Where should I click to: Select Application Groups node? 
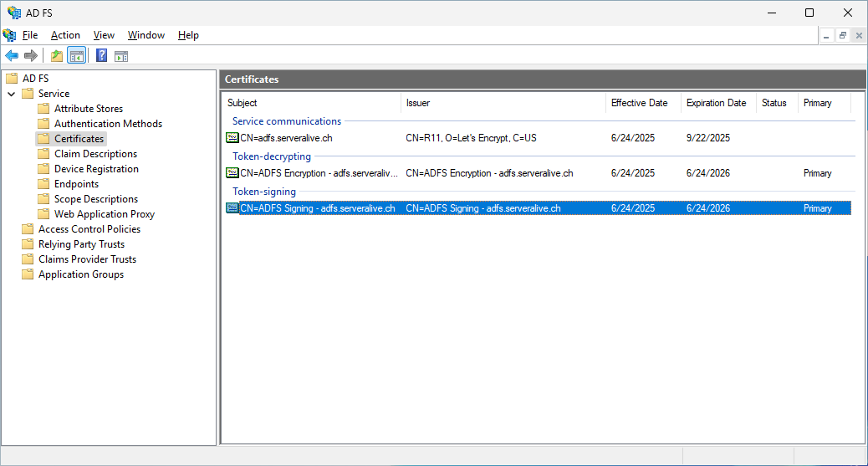pyautogui.click(x=81, y=274)
